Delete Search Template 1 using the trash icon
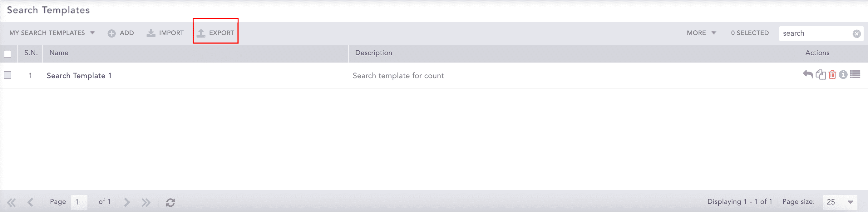The width and height of the screenshot is (868, 212). tap(832, 75)
